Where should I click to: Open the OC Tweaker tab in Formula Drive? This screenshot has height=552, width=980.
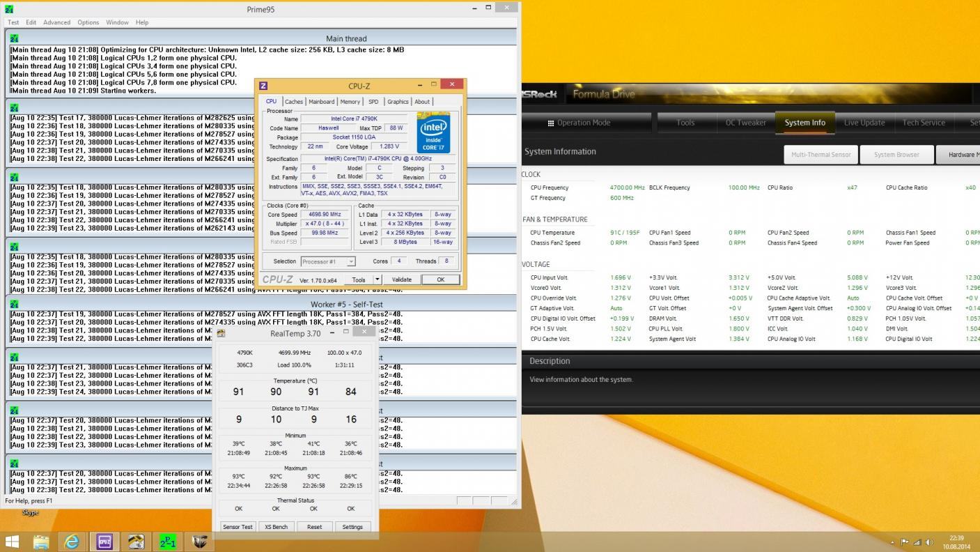point(745,123)
